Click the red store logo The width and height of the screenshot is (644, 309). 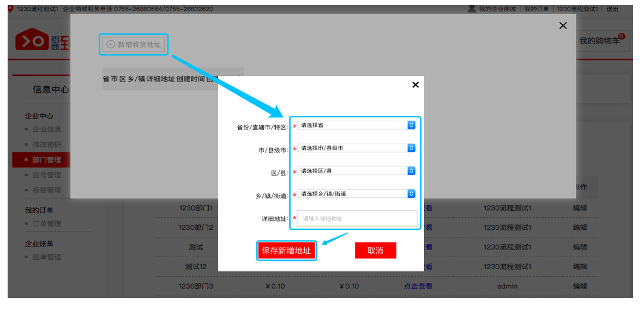32,41
